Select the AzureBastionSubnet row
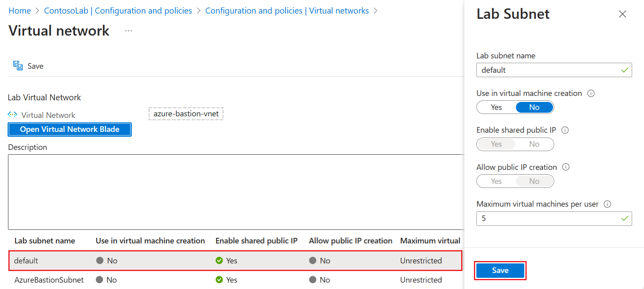The height and width of the screenshot is (289, 644). coord(49,280)
